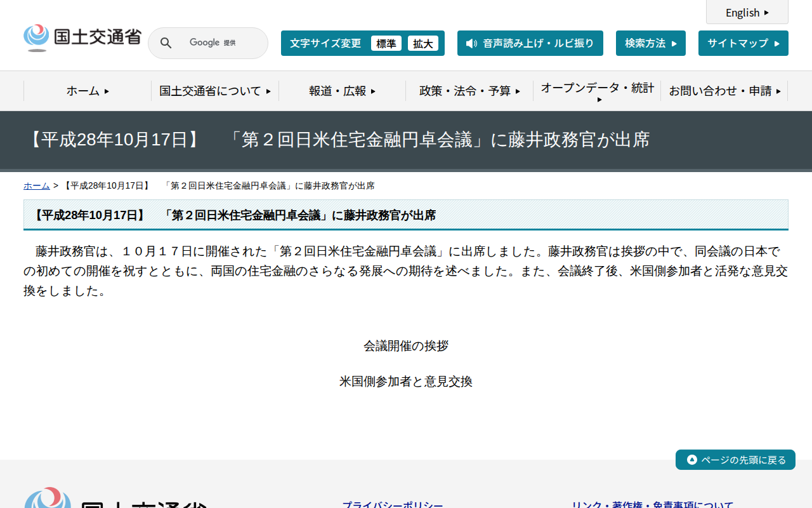The height and width of the screenshot is (508, 812).
Task: Click the ホーム breadcrumb link
Action: coord(36,185)
